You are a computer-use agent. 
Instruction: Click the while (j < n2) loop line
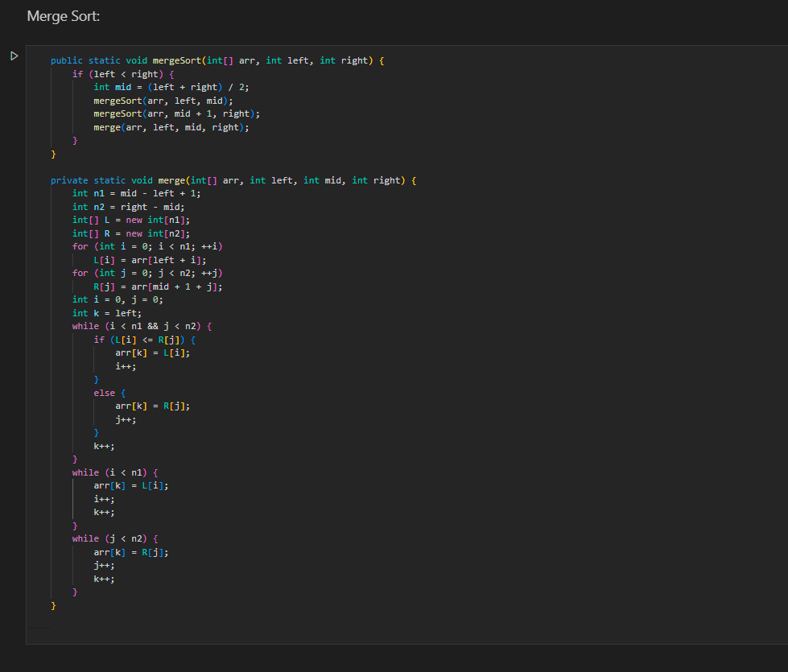coord(117,538)
